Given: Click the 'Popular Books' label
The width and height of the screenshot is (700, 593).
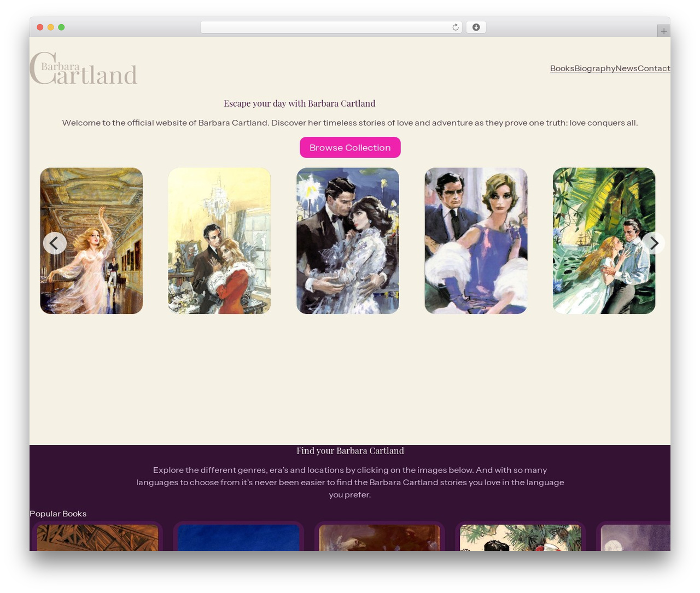Looking at the screenshot, I should (x=58, y=514).
